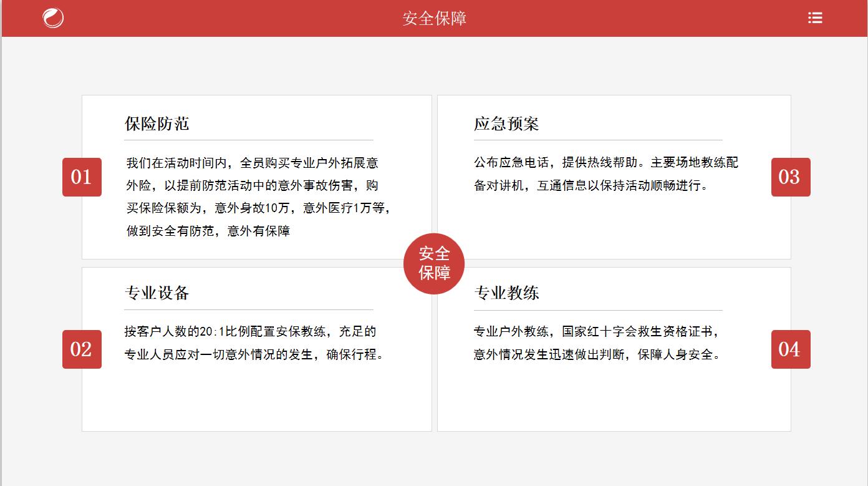Click the red 03 number badge
868x486 pixels.
(x=790, y=177)
